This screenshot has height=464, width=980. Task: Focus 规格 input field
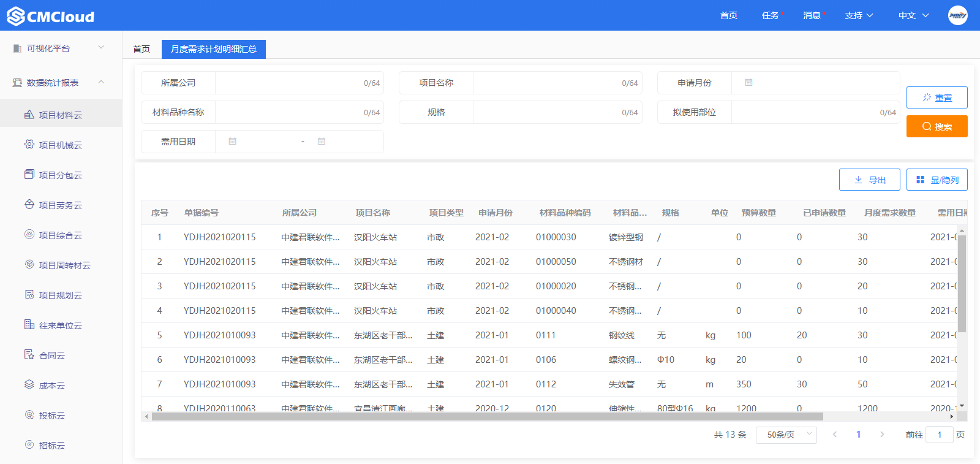click(557, 112)
